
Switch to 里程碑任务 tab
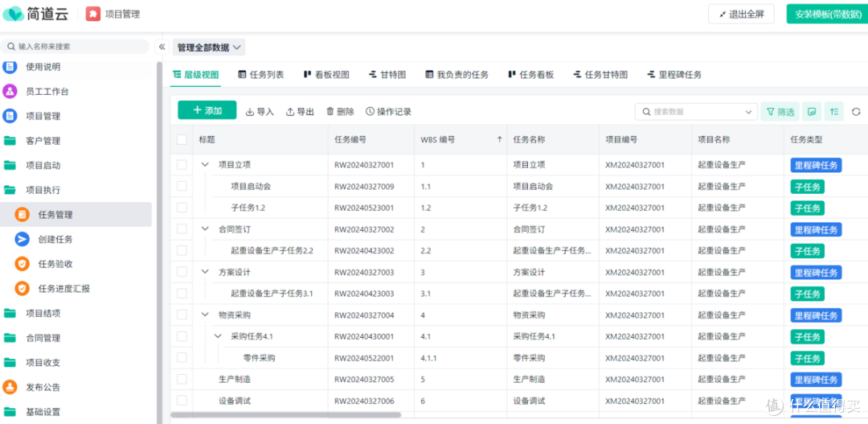[x=674, y=75]
